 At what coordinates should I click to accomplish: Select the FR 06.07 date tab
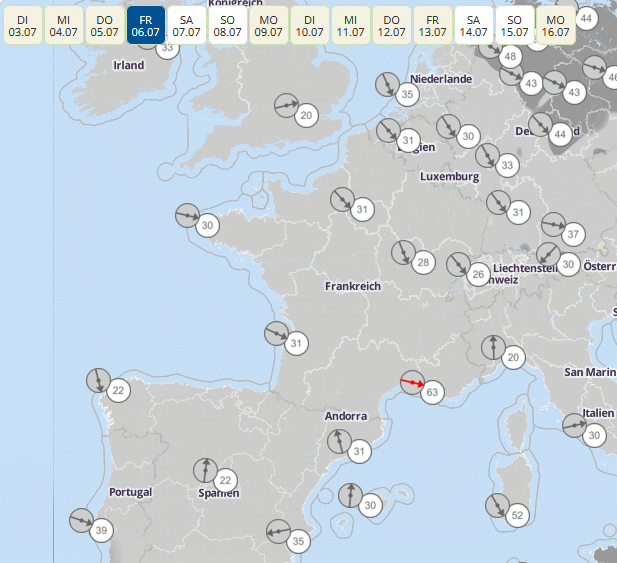point(146,26)
